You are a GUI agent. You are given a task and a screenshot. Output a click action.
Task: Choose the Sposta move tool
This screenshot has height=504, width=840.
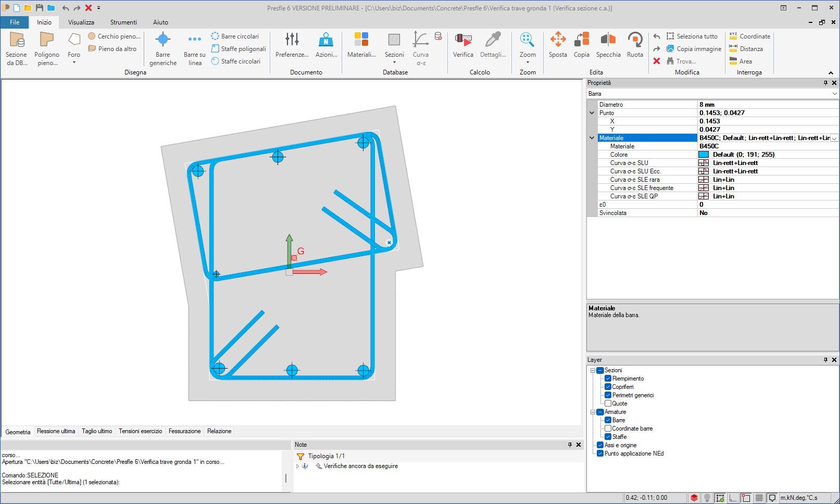pyautogui.click(x=558, y=45)
